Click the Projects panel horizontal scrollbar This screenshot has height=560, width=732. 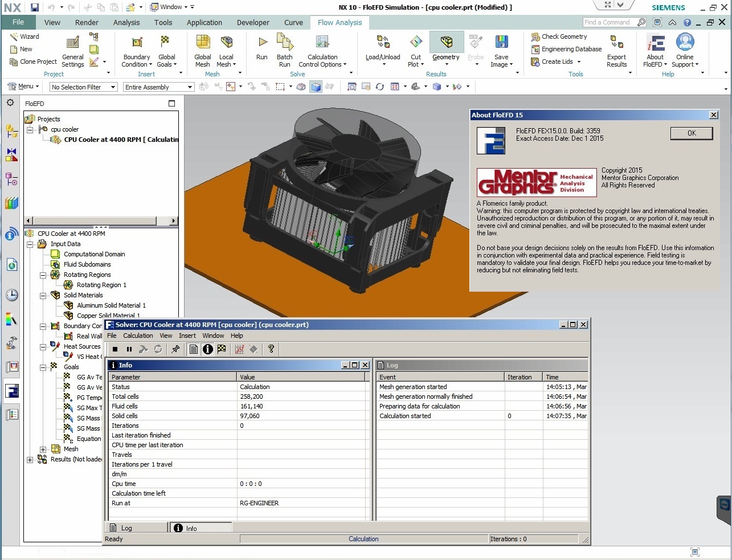point(101,220)
